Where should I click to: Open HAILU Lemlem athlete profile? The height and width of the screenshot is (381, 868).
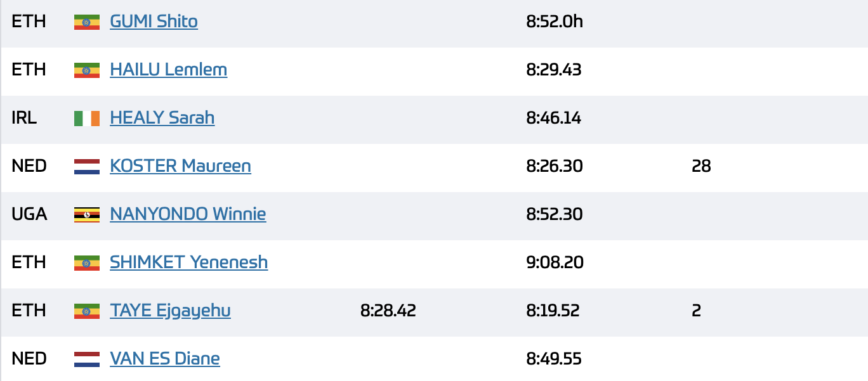(x=168, y=70)
